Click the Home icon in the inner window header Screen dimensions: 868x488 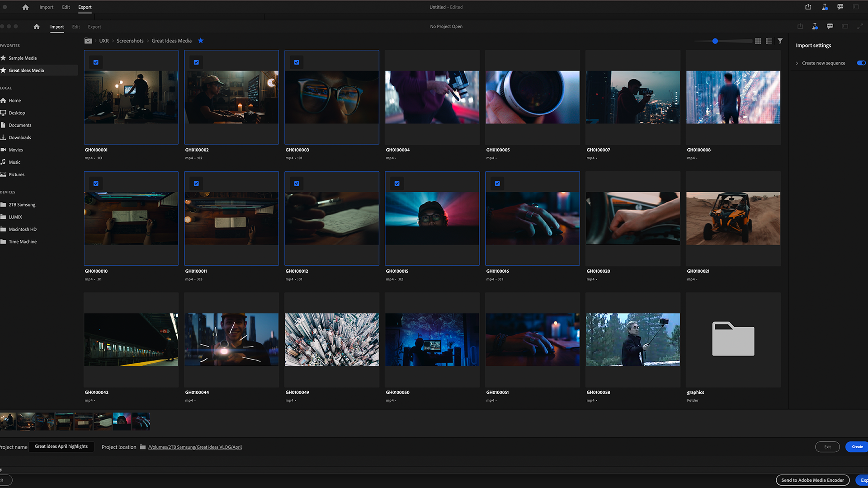[37, 27]
